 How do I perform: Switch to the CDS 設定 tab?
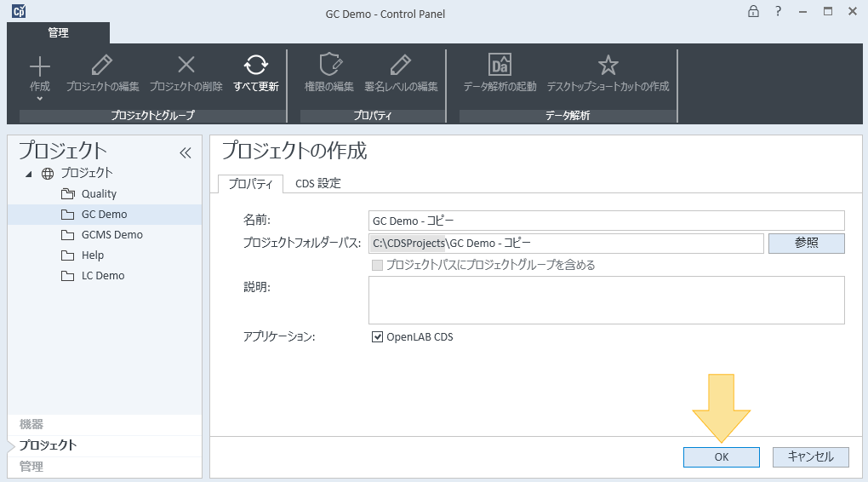pyautogui.click(x=317, y=183)
